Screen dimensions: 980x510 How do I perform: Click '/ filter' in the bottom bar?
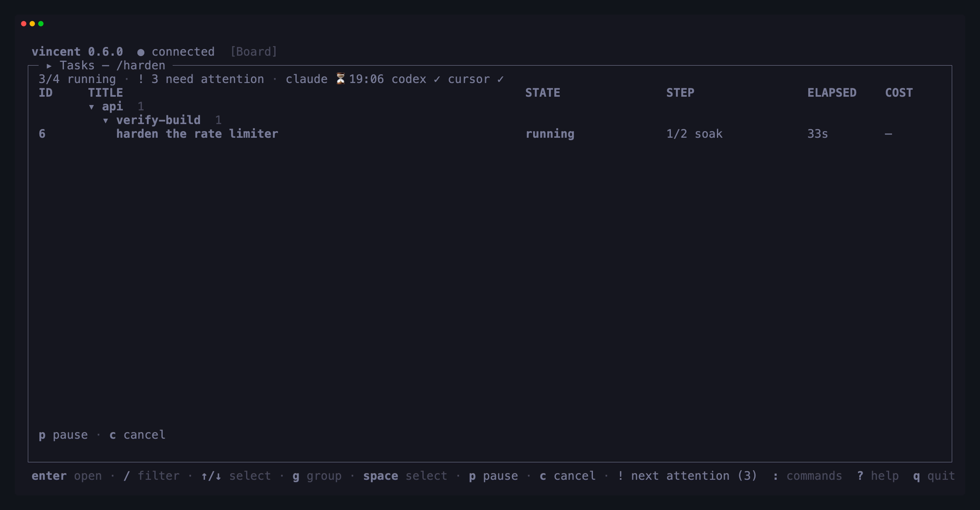(x=151, y=476)
